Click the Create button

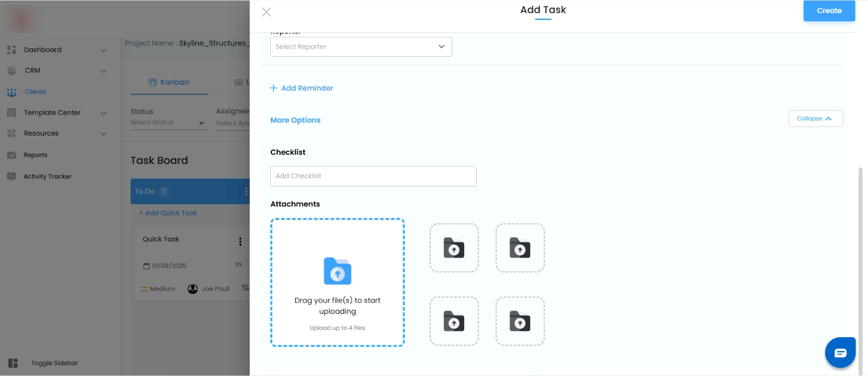829,11
